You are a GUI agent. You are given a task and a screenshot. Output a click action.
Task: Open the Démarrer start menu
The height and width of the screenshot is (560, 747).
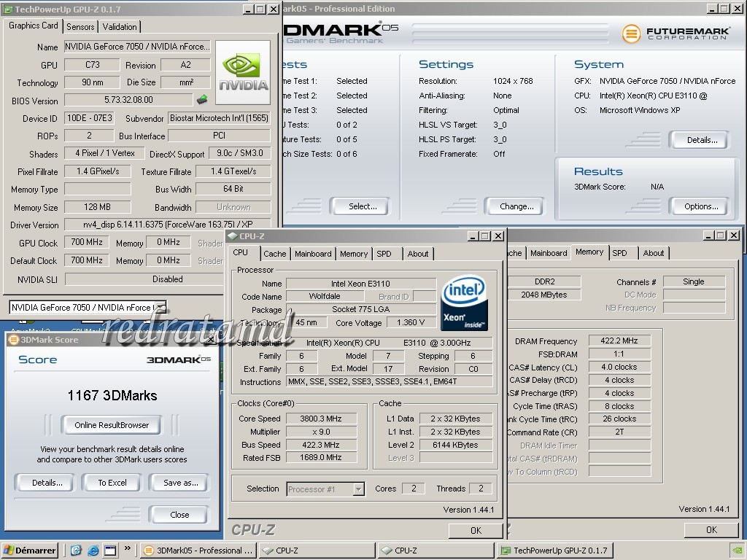pyautogui.click(x=29, y=551)
